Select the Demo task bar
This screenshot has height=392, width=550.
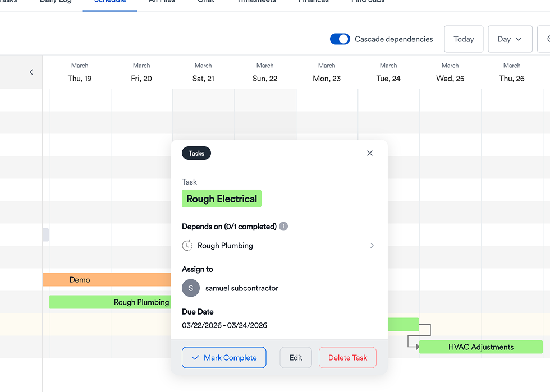[x=107, y=279]
